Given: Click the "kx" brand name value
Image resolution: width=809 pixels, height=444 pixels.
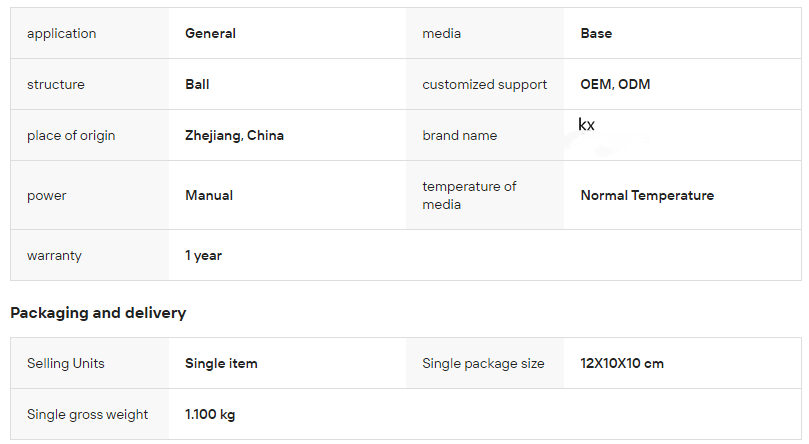Looking at the screenshot, I should 587,125.
